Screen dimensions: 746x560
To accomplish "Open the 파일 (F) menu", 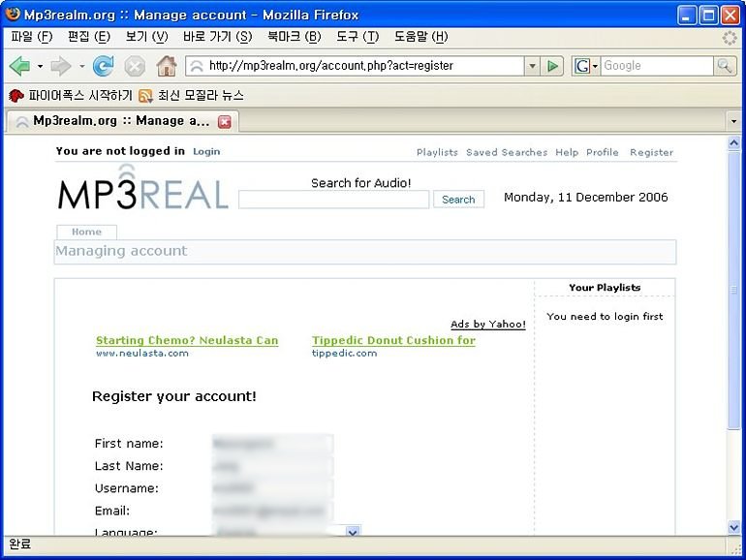I will pos(31,37).
